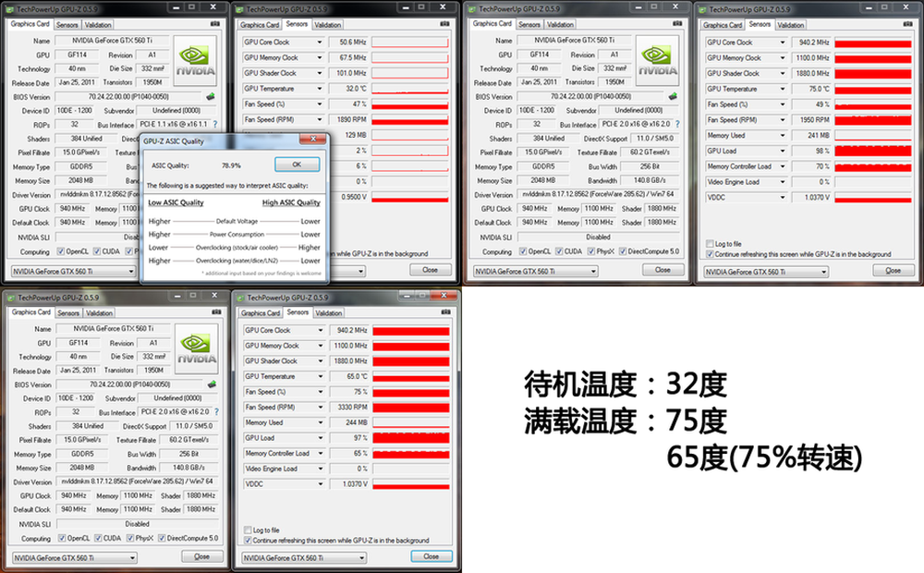The image size is (924, 573).
Task: Click red Fan Speed (%) graph beside 75 %
Action: pos(411,392)
